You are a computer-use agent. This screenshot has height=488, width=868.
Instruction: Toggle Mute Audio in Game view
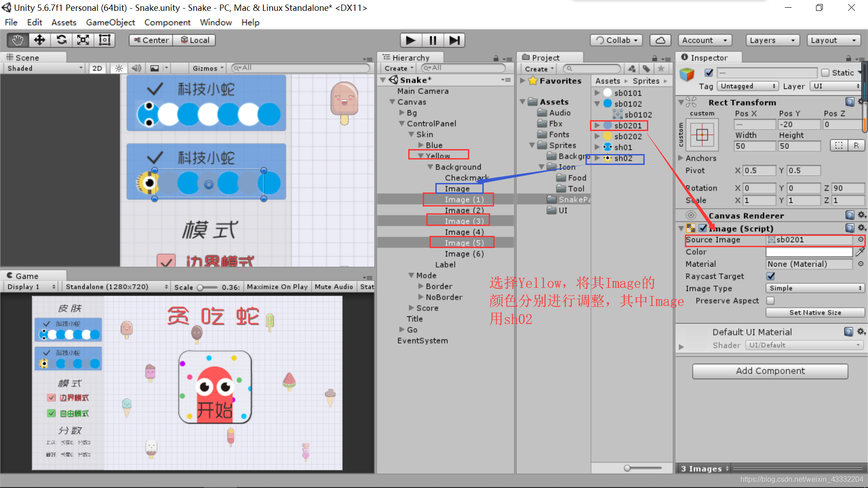(334, 287)
